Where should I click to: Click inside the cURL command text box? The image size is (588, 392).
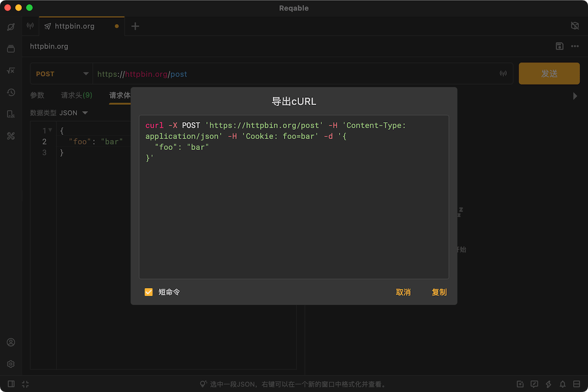click(294, 197)
